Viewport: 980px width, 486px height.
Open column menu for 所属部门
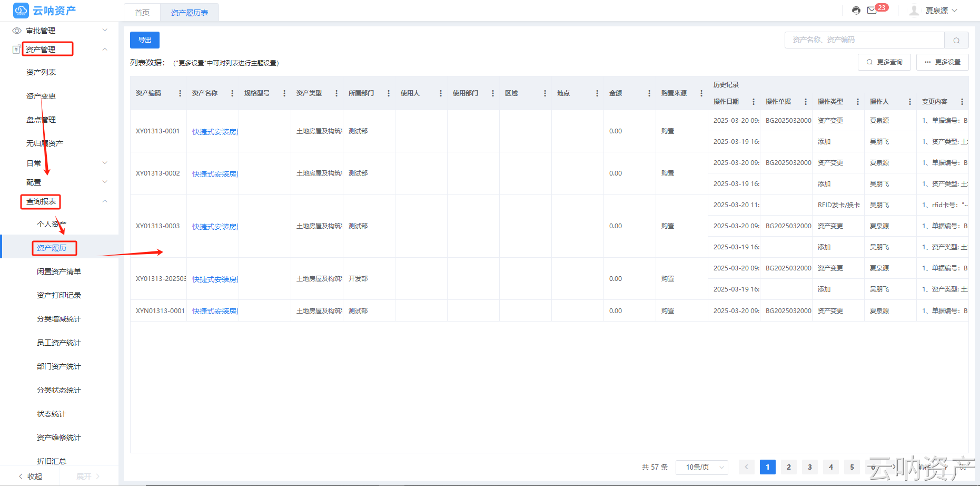click(x=389, y=93)
